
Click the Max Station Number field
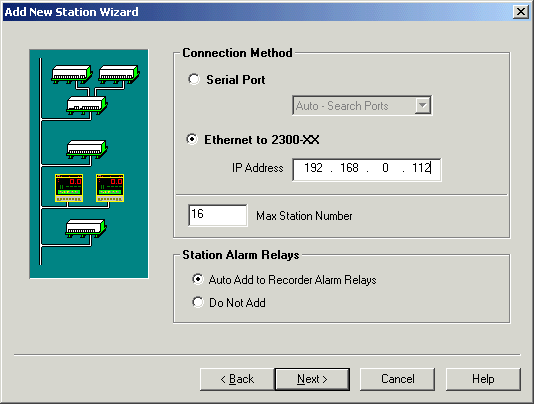pyautogui.click(x=218, y=215)
